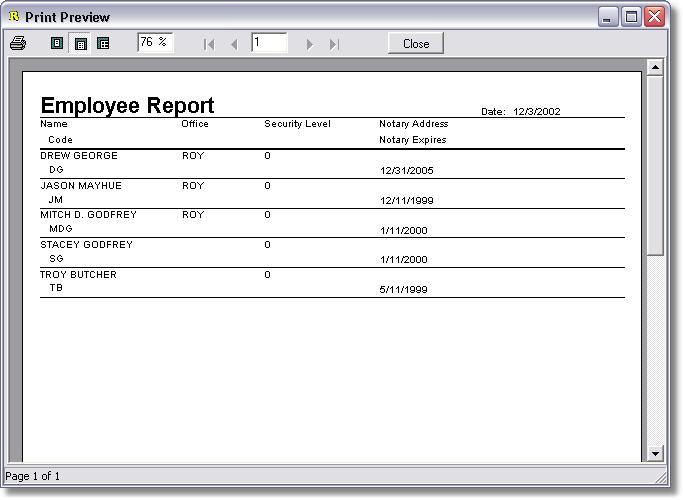This screenshot has height=500, width=683.
Task: Click ROY office in MITCH D. GODFREY row
Action: coord(193,215)
